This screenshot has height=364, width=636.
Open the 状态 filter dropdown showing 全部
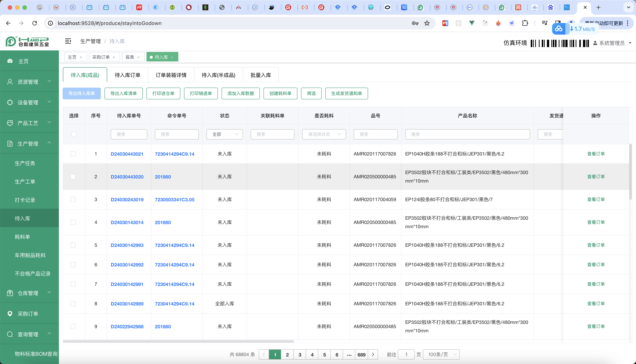point(225,134)
